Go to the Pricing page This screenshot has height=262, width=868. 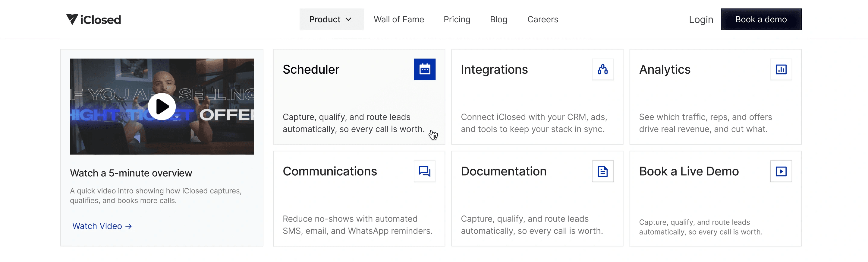457,19
